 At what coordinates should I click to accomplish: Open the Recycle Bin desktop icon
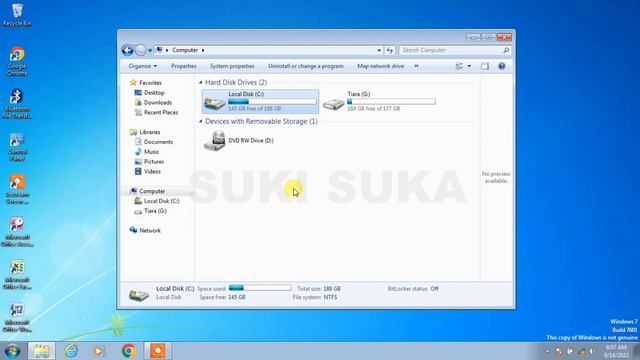17,15
